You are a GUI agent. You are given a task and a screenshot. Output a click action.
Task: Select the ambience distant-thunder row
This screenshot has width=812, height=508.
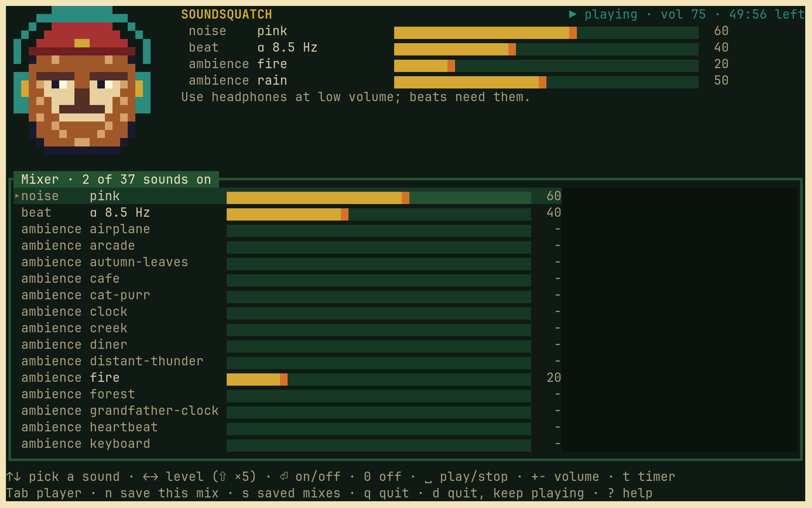click(288, 361)
